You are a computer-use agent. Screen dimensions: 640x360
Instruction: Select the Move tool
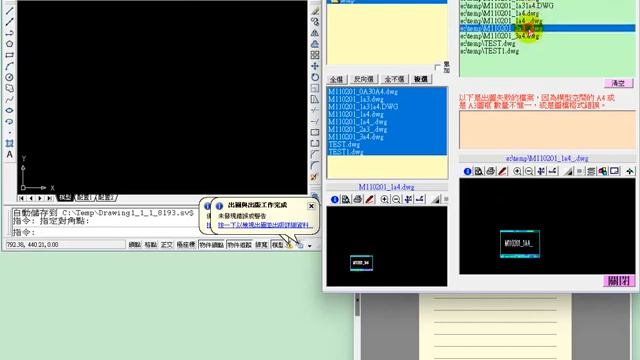(x=315, y=66)
